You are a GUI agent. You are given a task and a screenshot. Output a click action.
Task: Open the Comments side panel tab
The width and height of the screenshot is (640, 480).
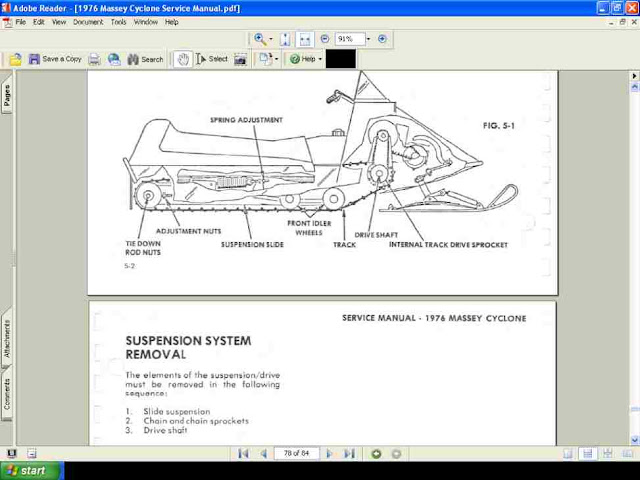pos(7,393)
